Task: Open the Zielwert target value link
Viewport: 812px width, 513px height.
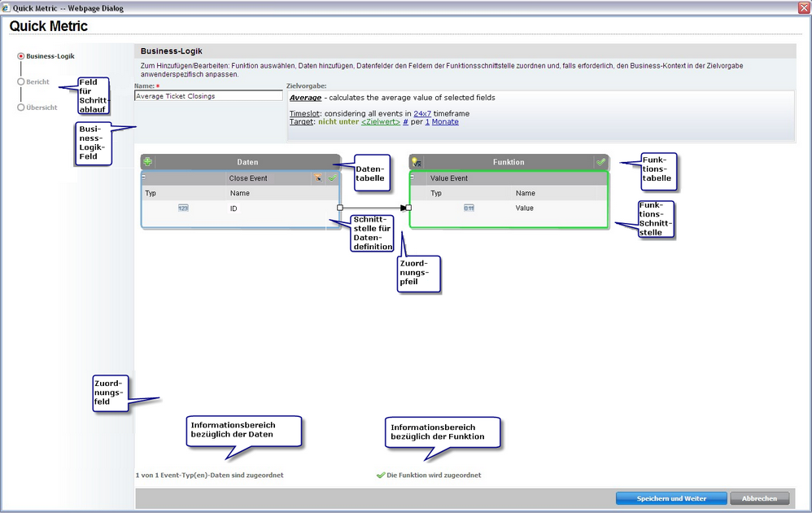Action: tap(381, 121)
